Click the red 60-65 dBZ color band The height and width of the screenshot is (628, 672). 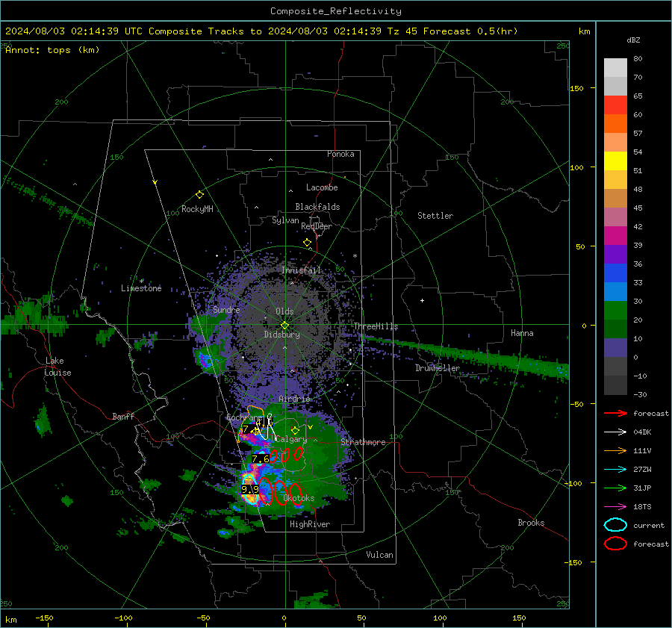pyautogui.click(x=615, y=105)
